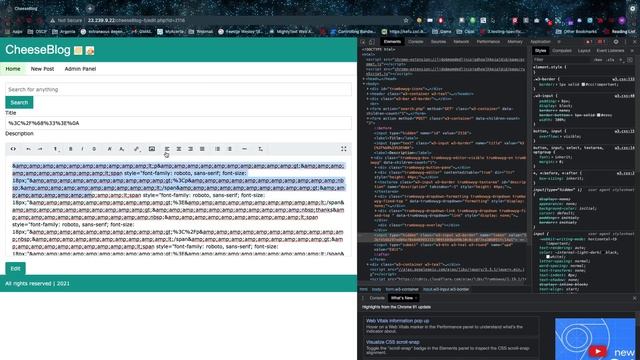Align text left in the editor toolbar
This screenshot has height=360, width=640.
point(167,149)
